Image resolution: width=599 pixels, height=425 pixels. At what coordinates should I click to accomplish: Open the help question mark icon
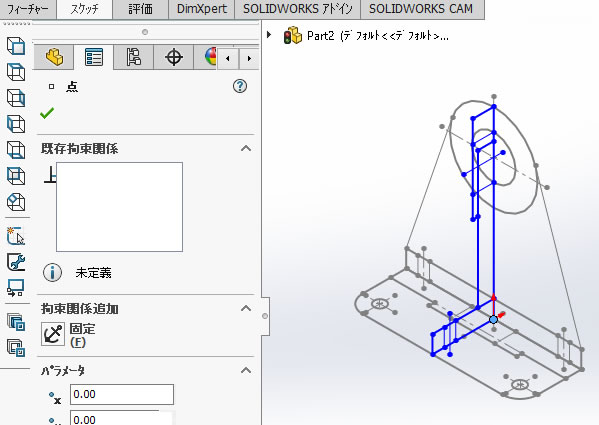click(x=240, y=86)
